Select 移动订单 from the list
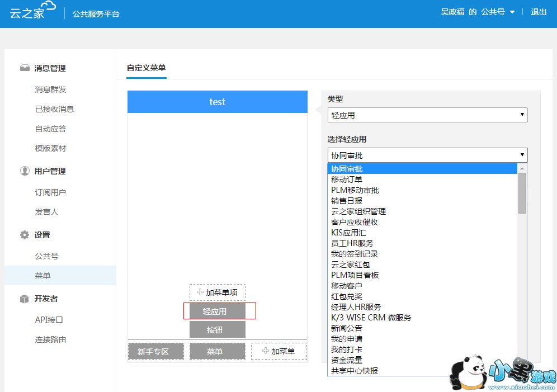The height and width of the screenshot is (392, 557). pyautogui.click(x=347, y=180)
